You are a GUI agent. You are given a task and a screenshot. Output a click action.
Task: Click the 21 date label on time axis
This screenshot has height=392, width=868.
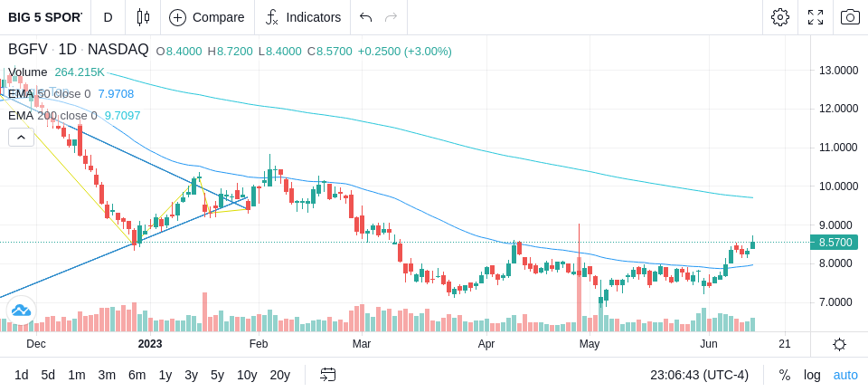pos(785,344)
